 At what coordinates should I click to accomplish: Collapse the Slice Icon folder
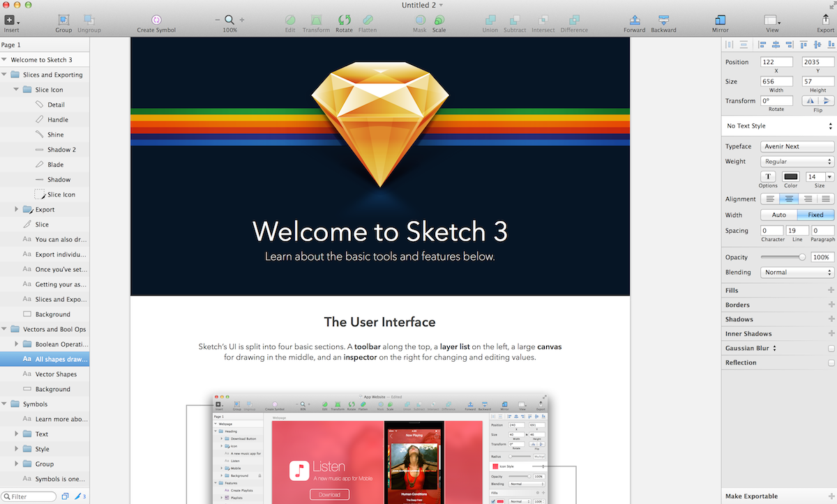tap(16, 89)
